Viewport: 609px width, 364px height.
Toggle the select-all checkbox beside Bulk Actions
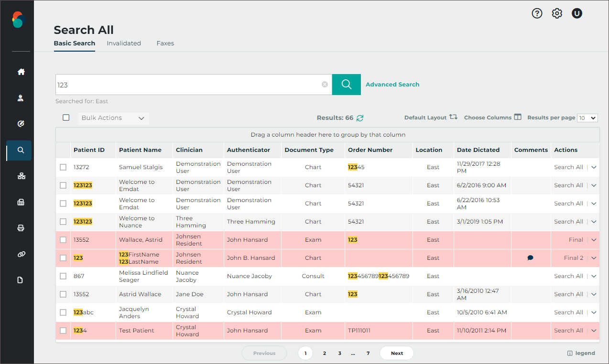pos(66,118)
